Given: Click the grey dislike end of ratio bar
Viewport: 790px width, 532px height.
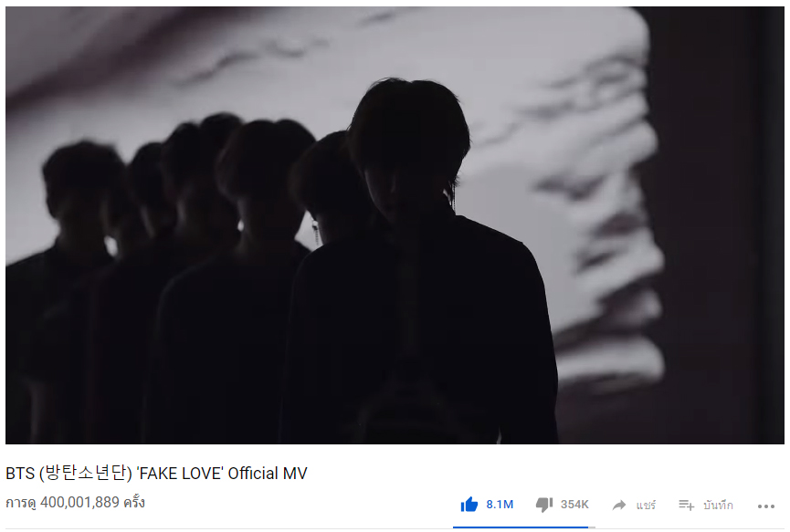Looking at the screenshot, I should tap(592, 527).
